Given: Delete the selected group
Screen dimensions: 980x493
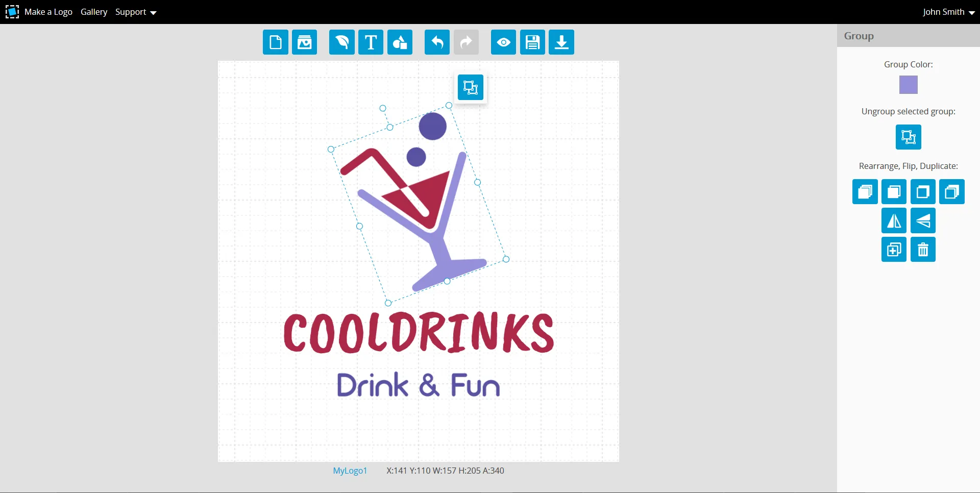Looking at the screenshot, I should [923, 250].
